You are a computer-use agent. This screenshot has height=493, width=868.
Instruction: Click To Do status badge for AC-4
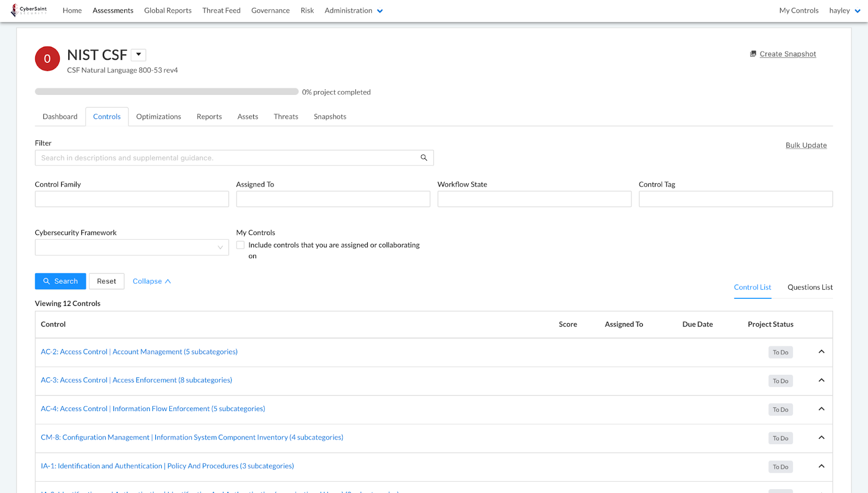pos(781,410)
